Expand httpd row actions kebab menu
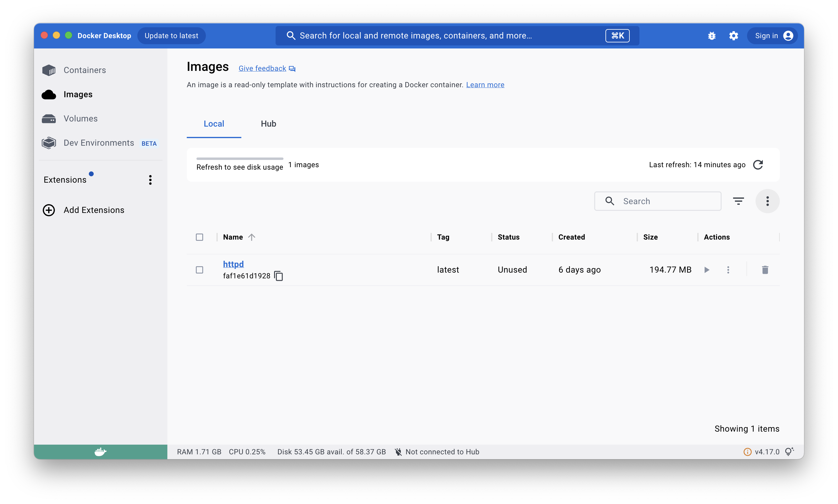 [x=728, y=270]
